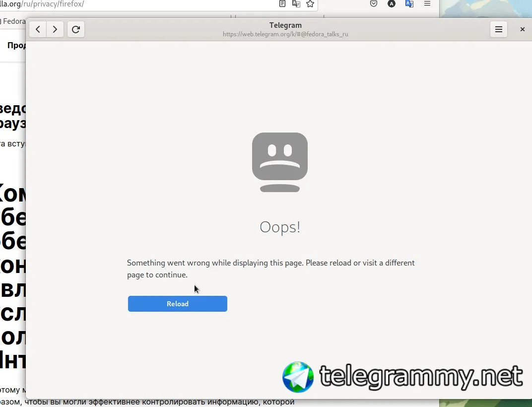Viewport: 532px width, 407px height.
Task: Click the translation extension icon in Firefox toolbar
Action: click(409, 4)
